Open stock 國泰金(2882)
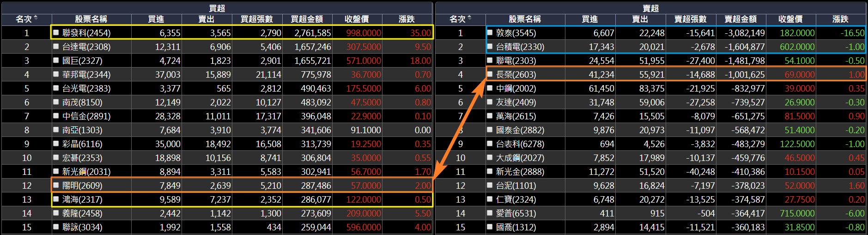Screen dimensions: 868x235 (520, 130)
